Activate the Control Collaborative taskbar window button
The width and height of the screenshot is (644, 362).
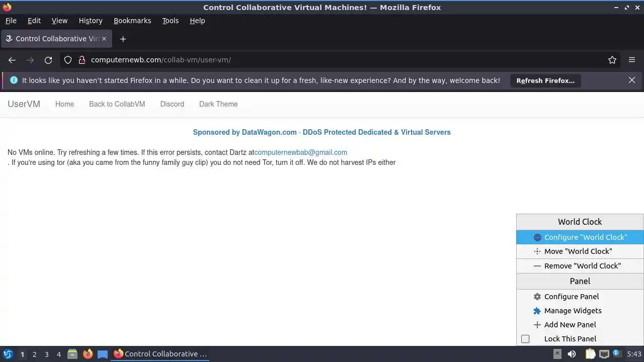[x=161, y=354]
